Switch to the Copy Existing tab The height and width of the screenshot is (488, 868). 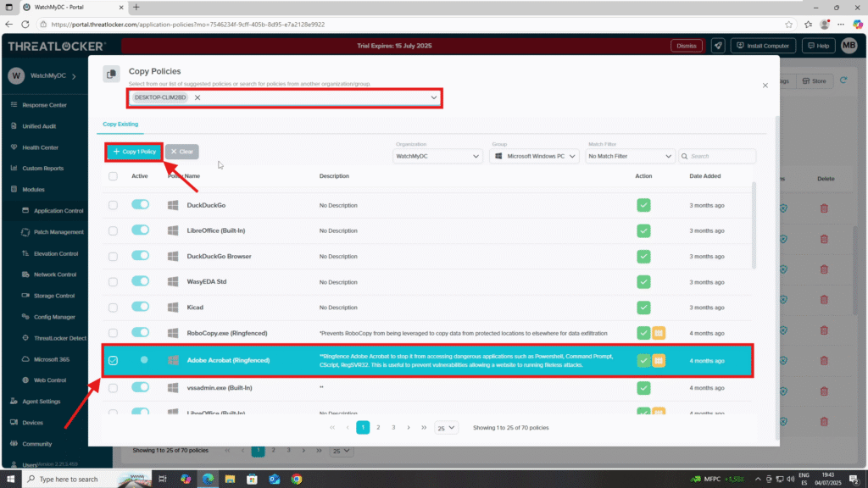point(120,124)
